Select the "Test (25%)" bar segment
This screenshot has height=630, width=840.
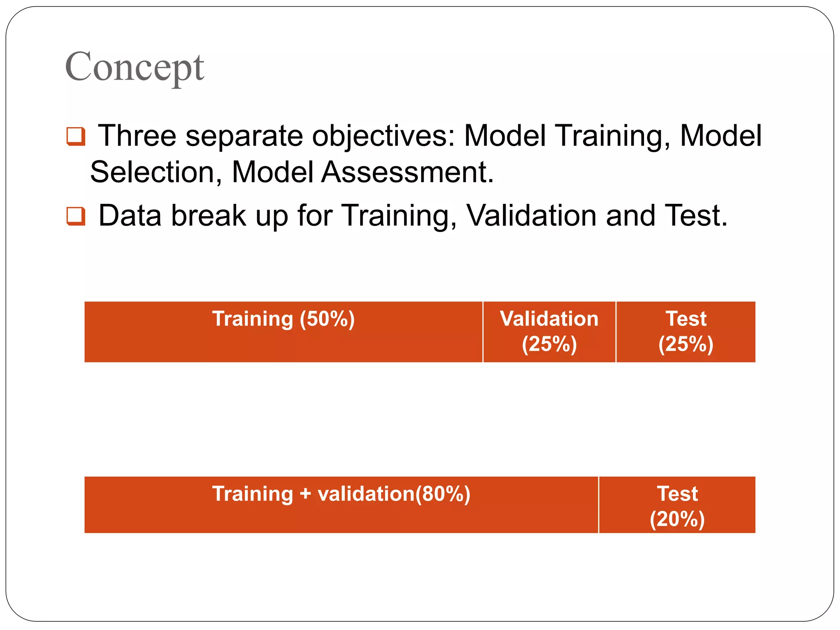686,331
